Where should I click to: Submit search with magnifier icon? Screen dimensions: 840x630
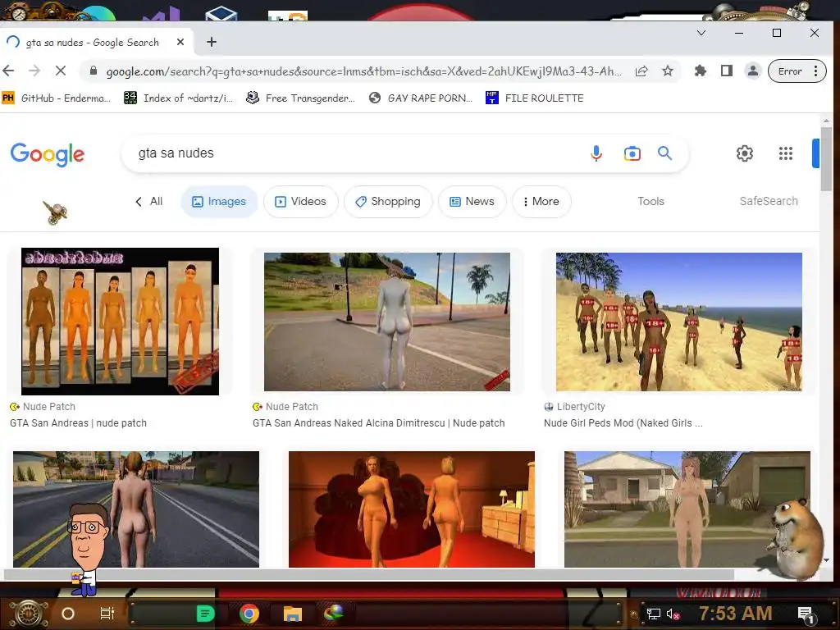tap(664, 153)
